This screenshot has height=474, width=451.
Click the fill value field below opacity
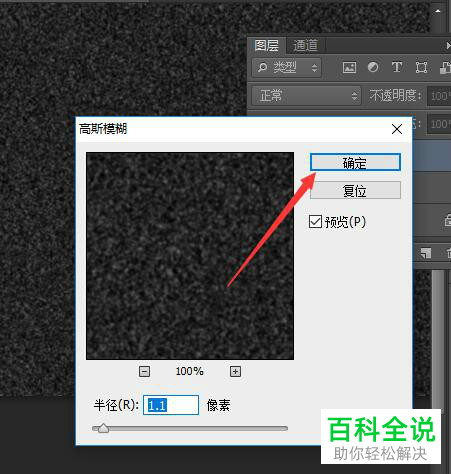439,124
